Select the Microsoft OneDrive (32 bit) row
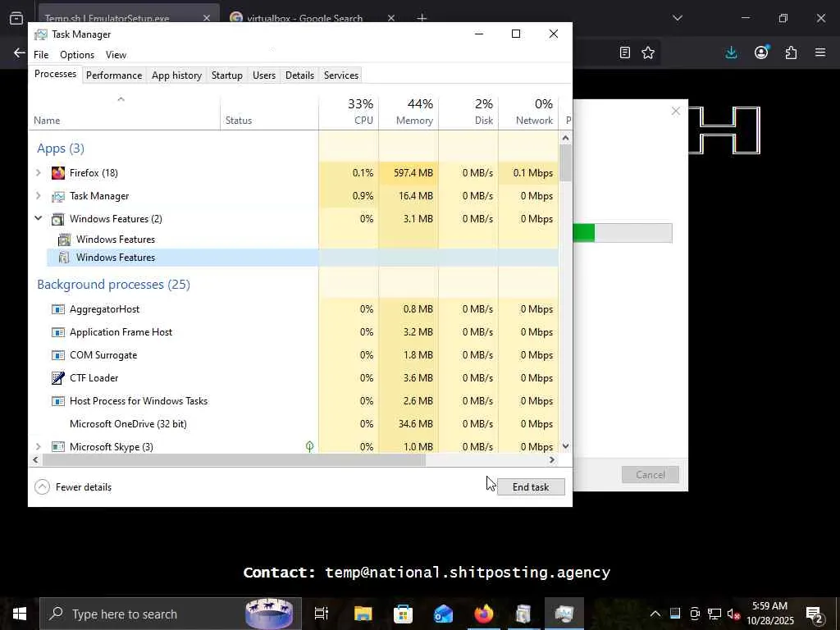 (x=293, y=424)
